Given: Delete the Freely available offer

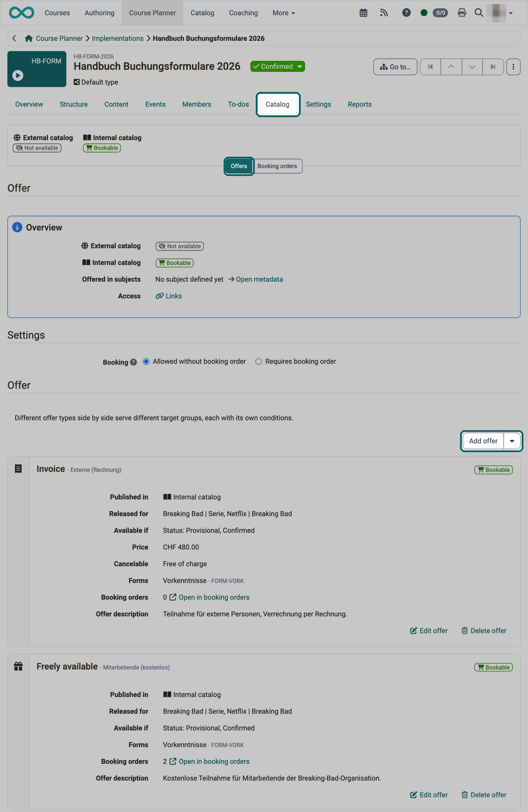Looking at the screenshot, I should (484, 795).
